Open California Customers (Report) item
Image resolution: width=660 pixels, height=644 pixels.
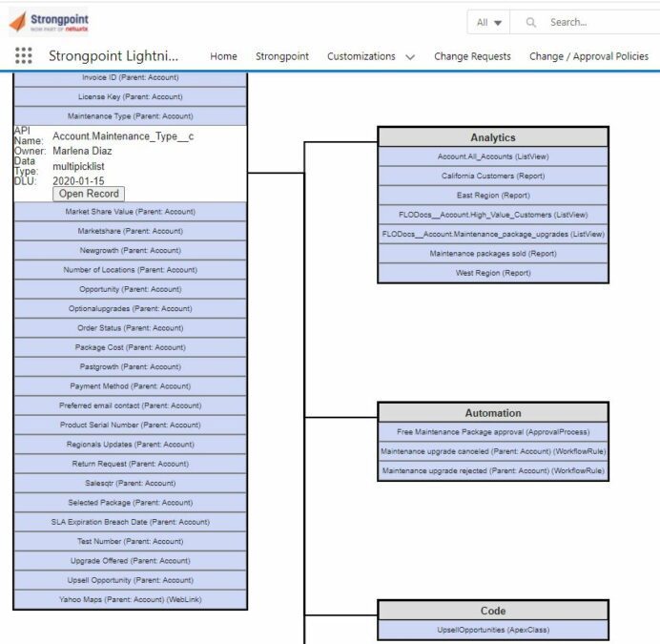tap(493, 176)
